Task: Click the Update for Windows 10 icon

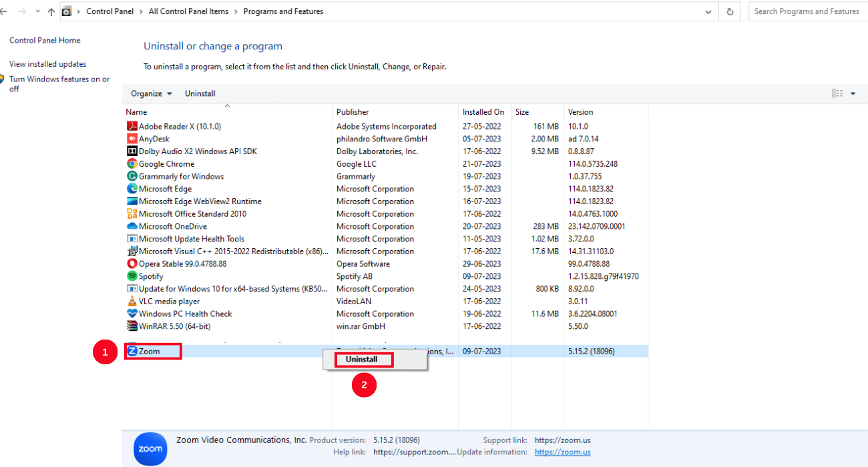Action: click(132, 289)
